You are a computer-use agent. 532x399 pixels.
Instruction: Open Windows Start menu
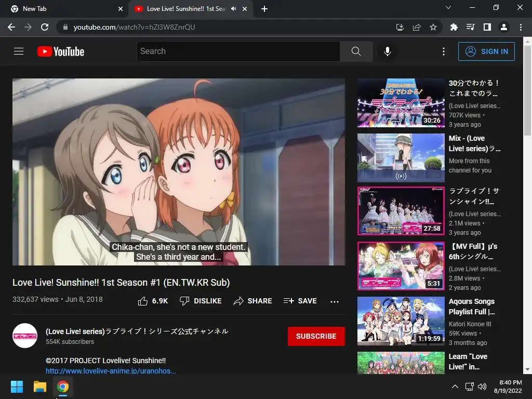pos(17,387)
